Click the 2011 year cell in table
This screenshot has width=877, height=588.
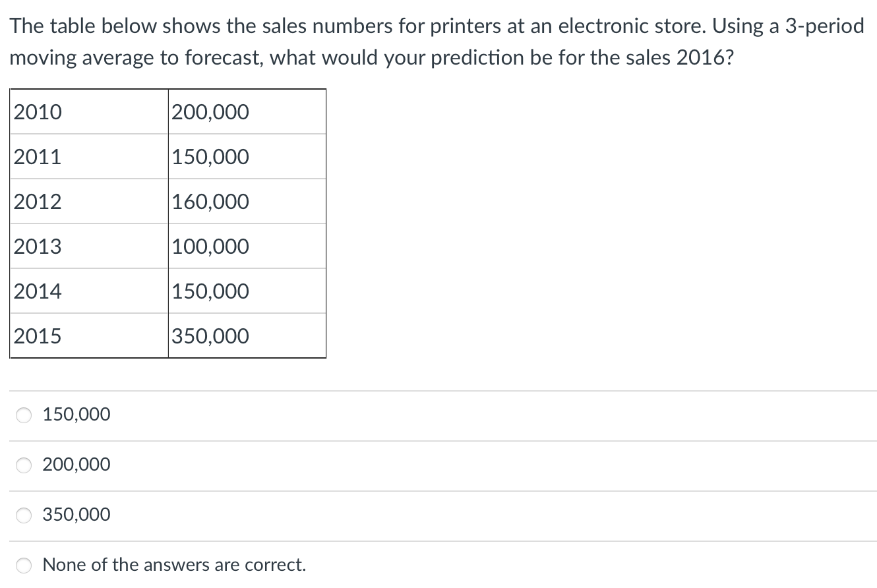pyautogui.click(x=89, y=157)
